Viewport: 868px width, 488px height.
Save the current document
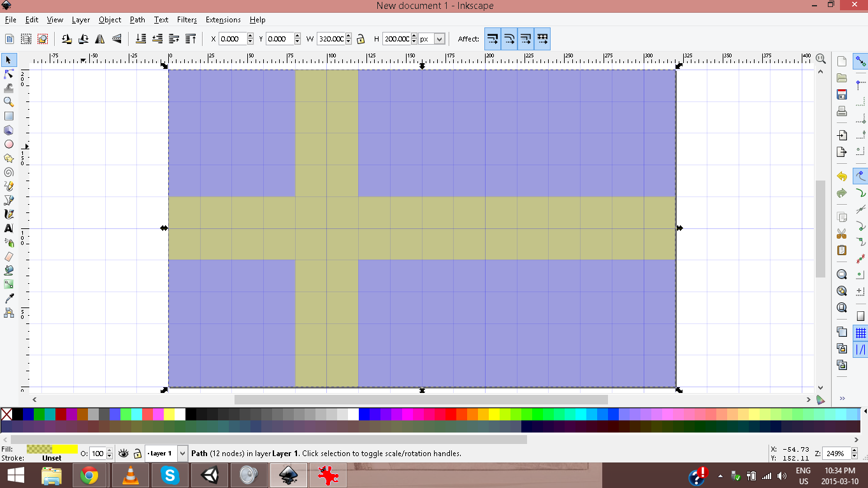click(x=841, y=94)
